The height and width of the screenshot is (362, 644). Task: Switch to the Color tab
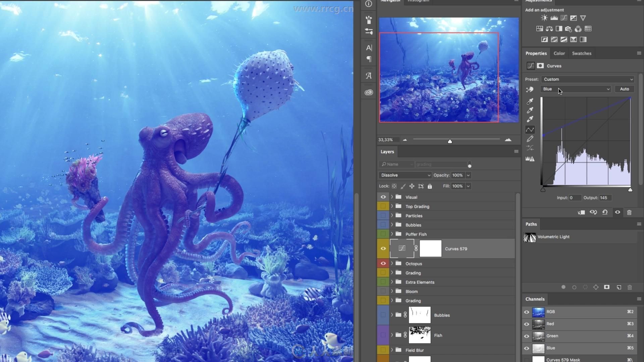pyautogui.click(x=559, y=53)
